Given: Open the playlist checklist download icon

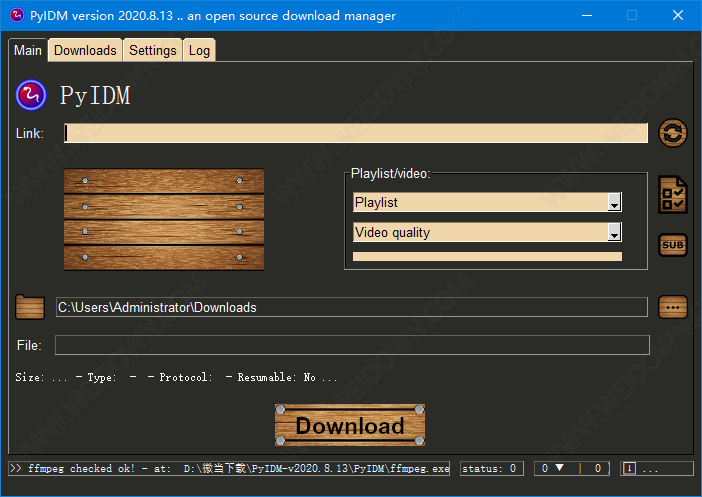Looking at the screenshot, I should point(672,195).
